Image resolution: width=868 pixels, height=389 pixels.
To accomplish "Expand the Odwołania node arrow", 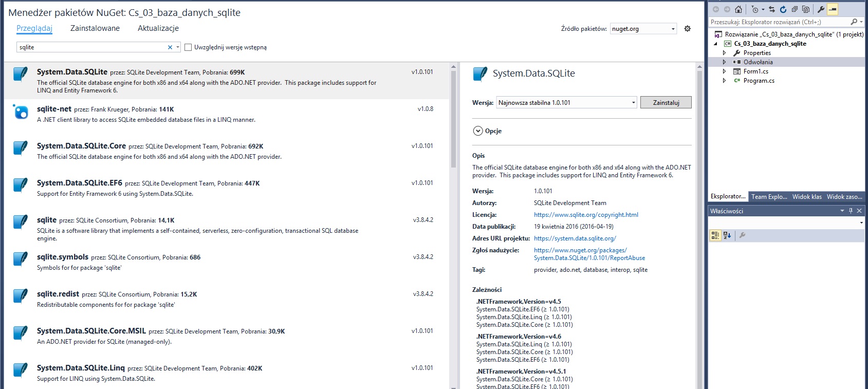I will [724, 62].
